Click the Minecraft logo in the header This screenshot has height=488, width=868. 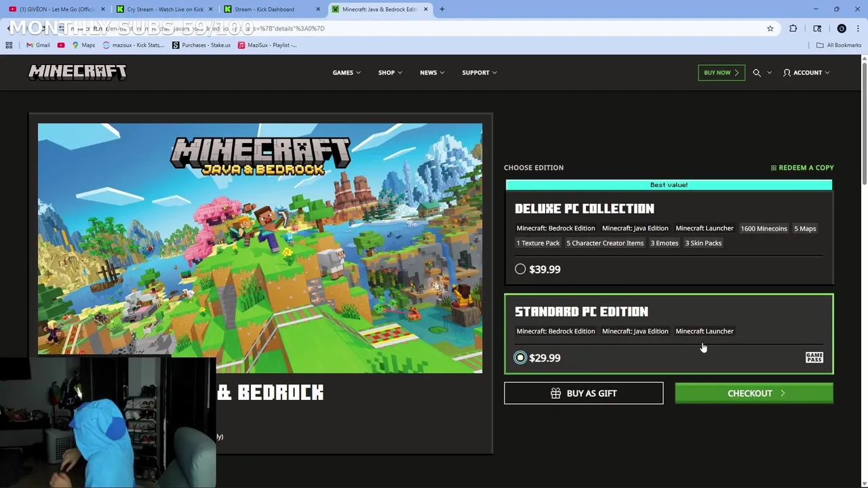click(x=77, y=73)
